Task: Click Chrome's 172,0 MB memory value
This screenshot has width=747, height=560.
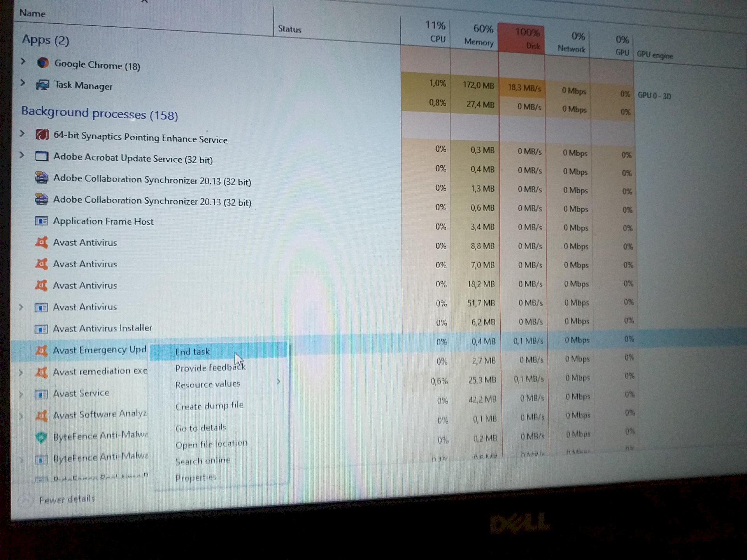Action: [x=478, y=85]
